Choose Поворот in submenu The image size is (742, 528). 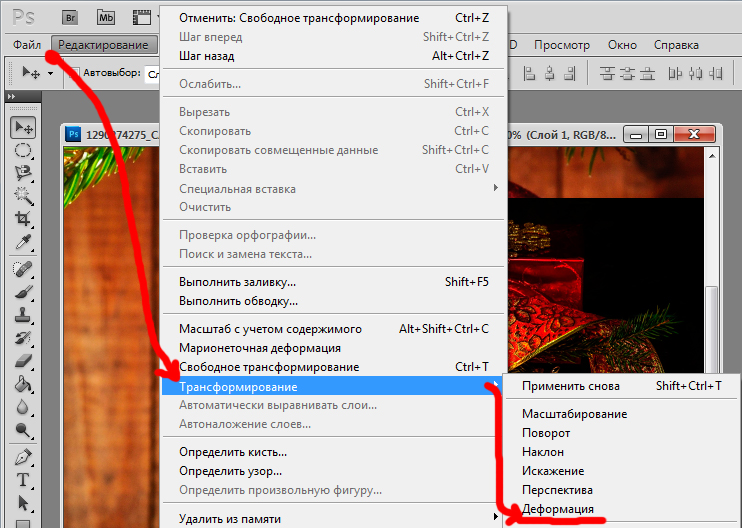pos(622,433)
